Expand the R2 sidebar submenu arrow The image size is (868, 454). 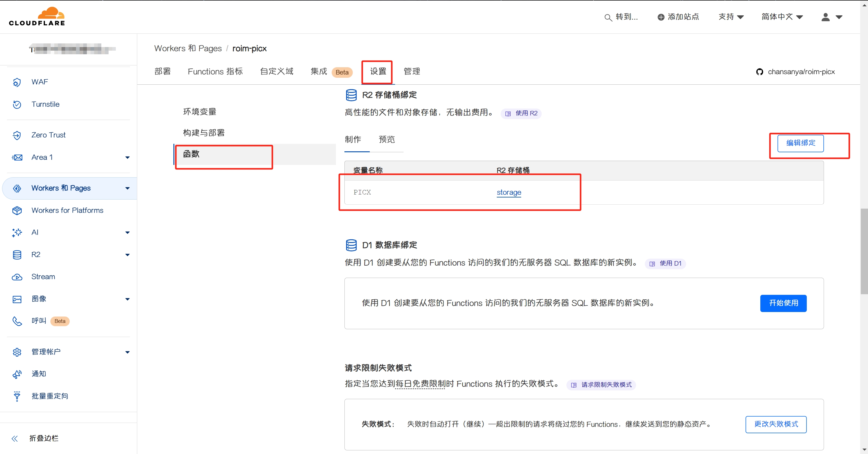pos(127,255)
